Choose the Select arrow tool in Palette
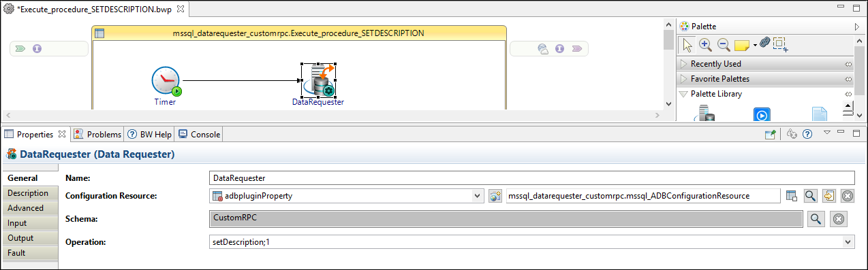Viewport: 868px width, 270px height. tap(687, 45)
